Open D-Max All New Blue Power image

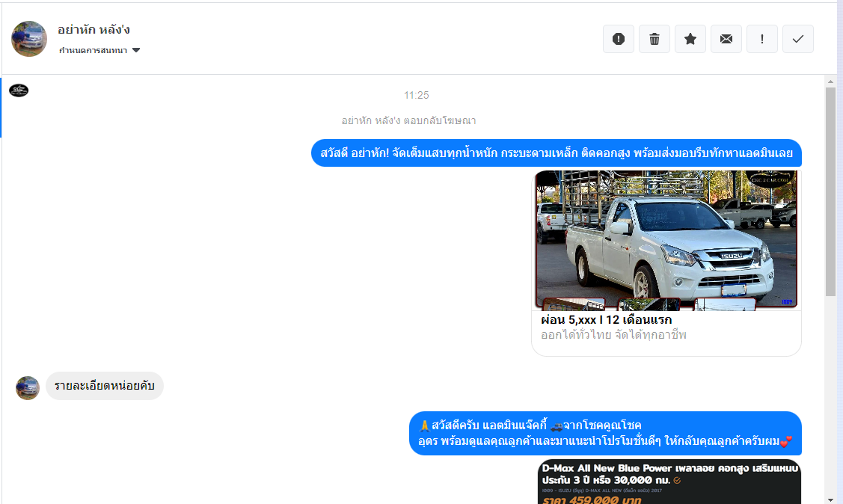tap(669, 482)
